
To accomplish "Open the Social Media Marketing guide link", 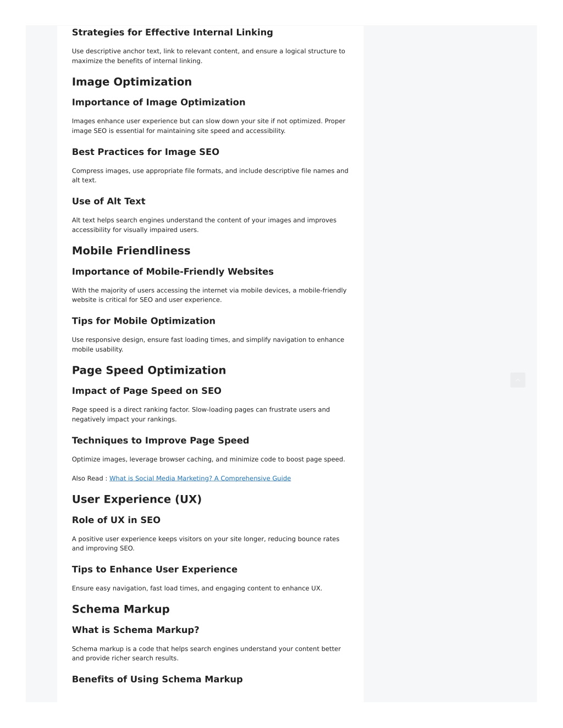I will pyautogui.click(x=200, y=479).
